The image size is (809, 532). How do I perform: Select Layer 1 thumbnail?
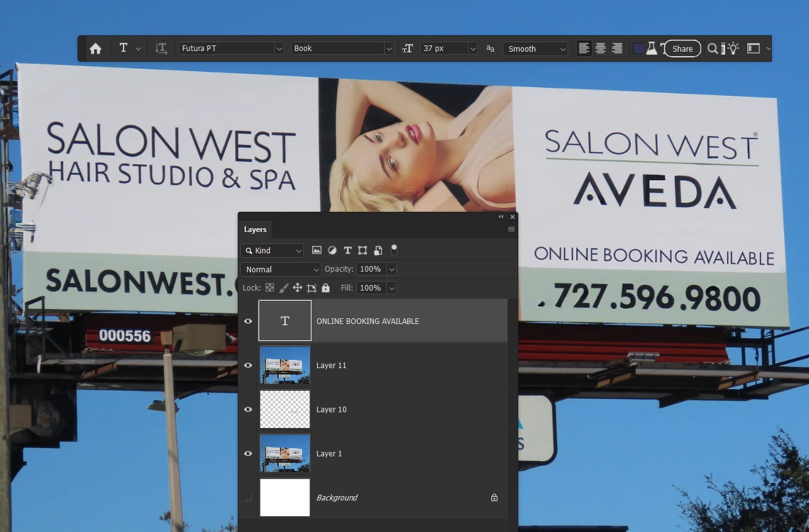(285, 453)
